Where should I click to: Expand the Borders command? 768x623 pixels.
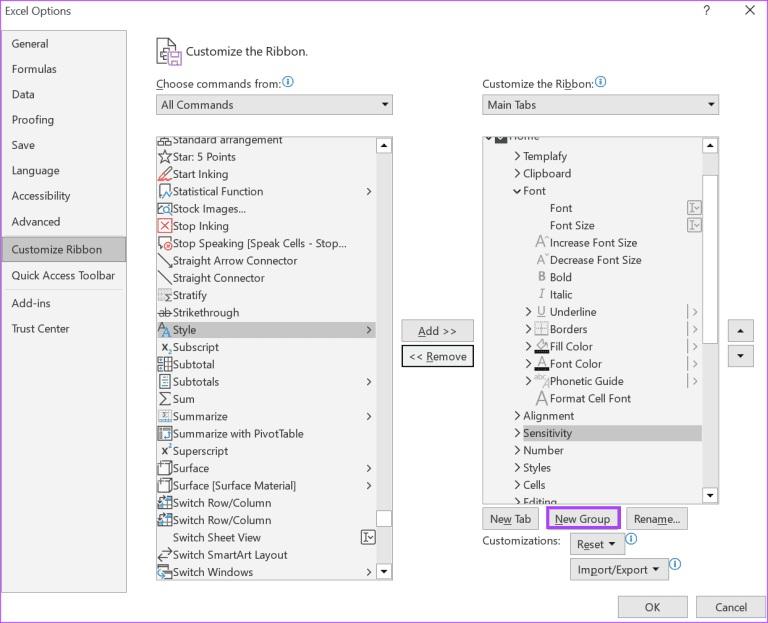pos(528,329)
